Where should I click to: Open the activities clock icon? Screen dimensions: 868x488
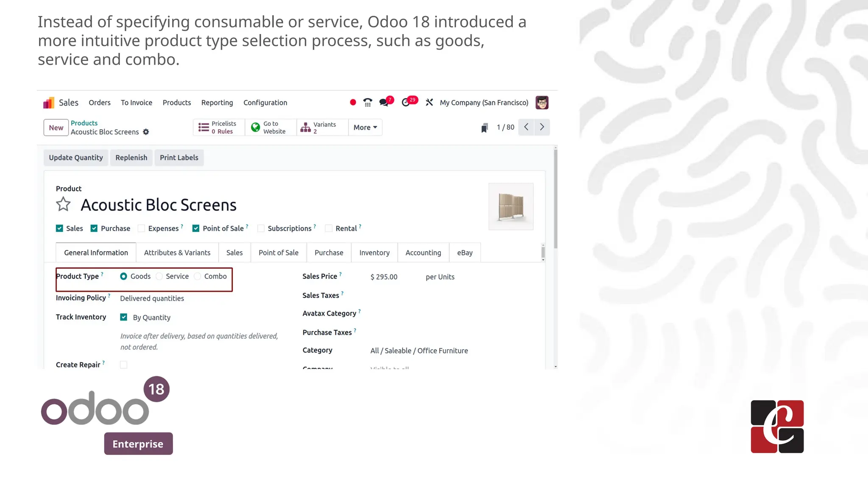(x=406, y=103)
